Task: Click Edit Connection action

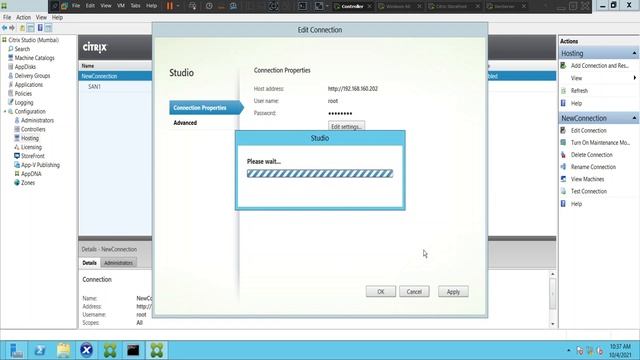Action: 589,131
